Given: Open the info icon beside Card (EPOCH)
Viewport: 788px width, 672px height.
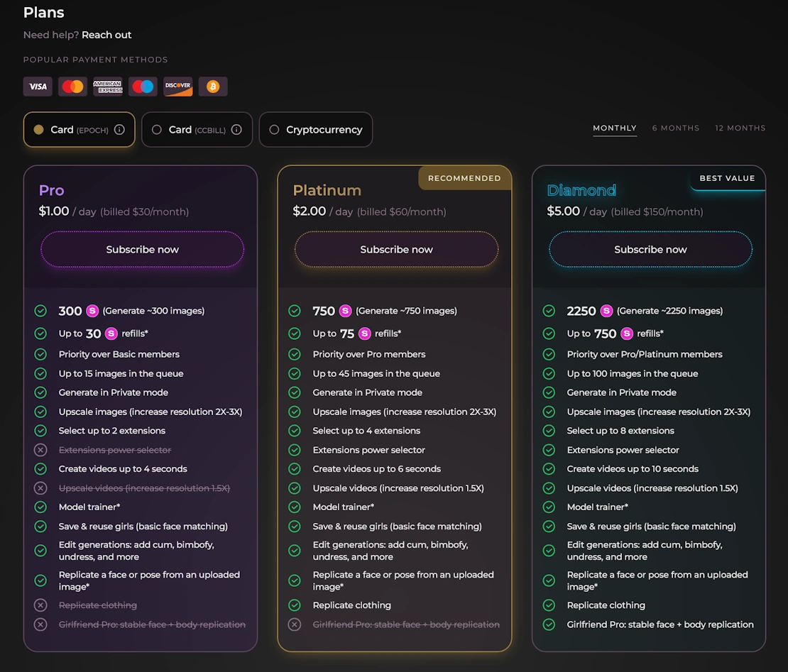Looking at the screenshot, I should click(x=119, y=130).
